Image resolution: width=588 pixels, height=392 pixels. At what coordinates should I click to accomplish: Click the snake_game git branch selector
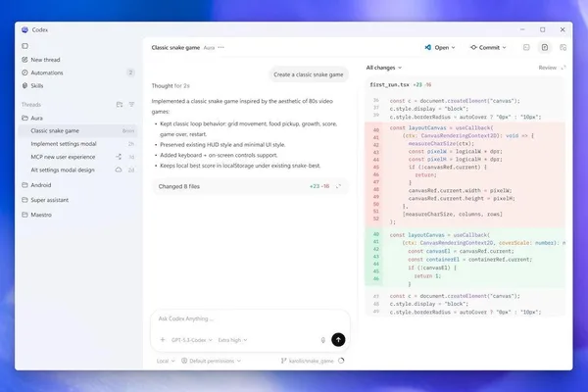308,361
